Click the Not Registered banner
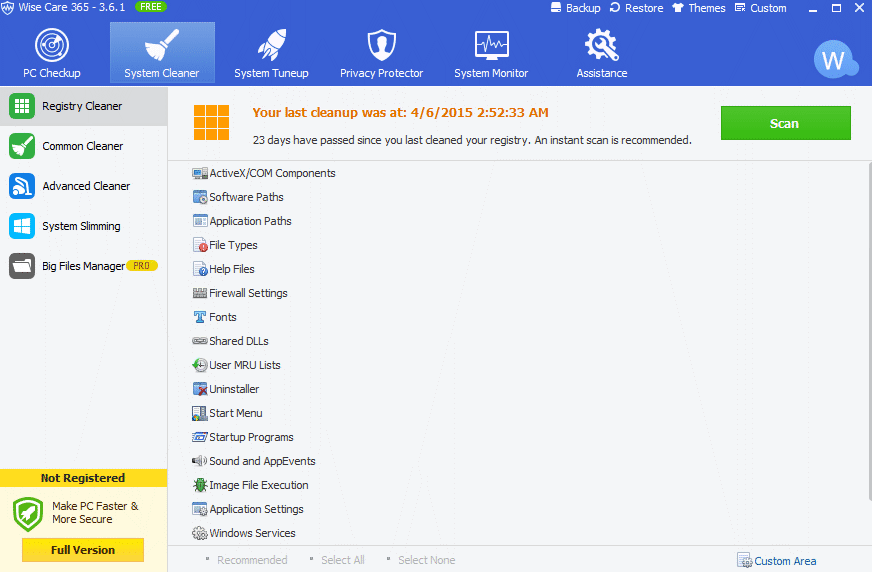Viewport: 872px width, 572px height. click(83, 478)
